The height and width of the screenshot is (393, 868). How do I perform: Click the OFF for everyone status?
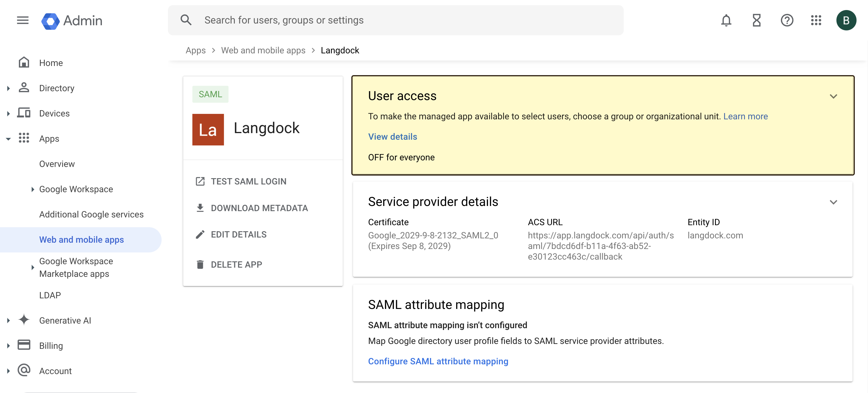tap(401, 157)
